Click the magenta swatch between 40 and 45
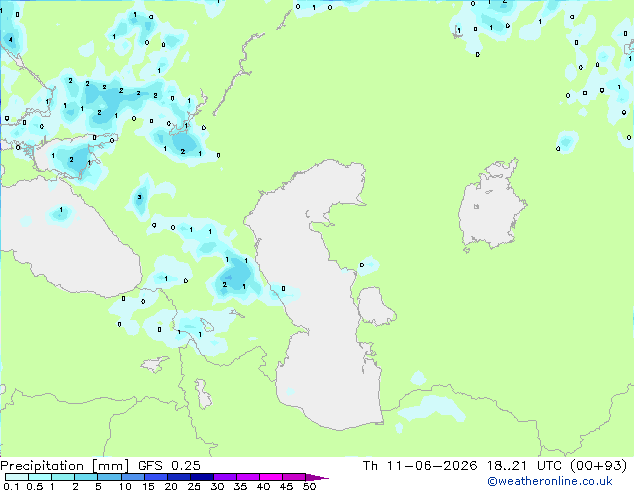The image size is (634, 490). (x=271, y=477)
